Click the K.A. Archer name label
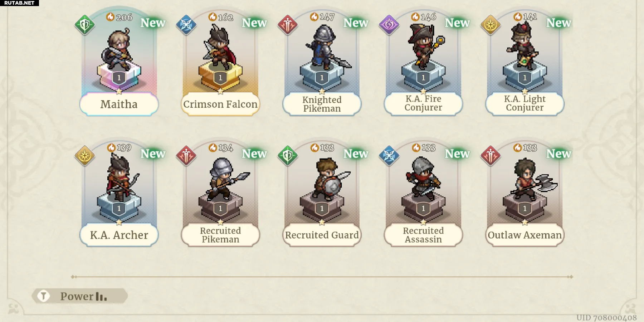644x322 pixels. [119, 235]
